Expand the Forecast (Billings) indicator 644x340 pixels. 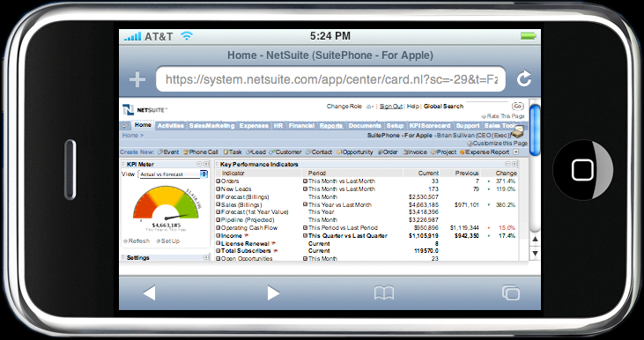point(218,197)
